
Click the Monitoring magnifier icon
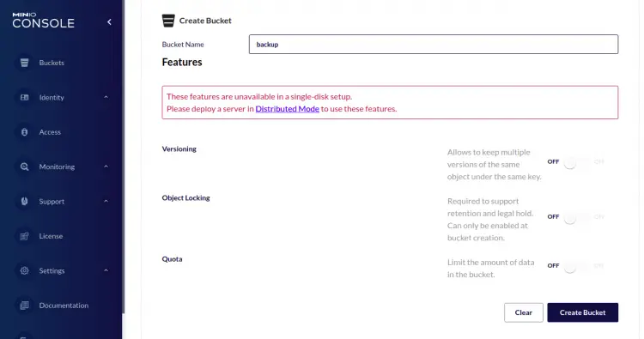coord(24,166)
